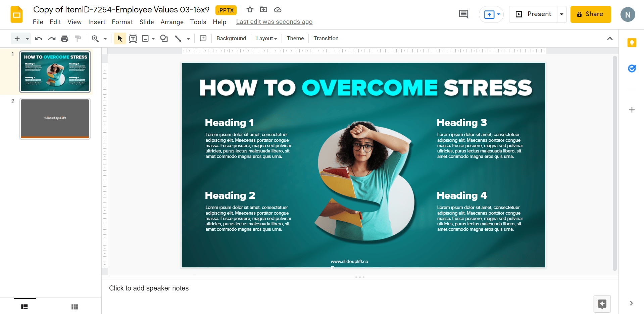Open the Layout dropdown
This screenshot has height=314, width=644.
pyautogui.click(x=266, y=38)
